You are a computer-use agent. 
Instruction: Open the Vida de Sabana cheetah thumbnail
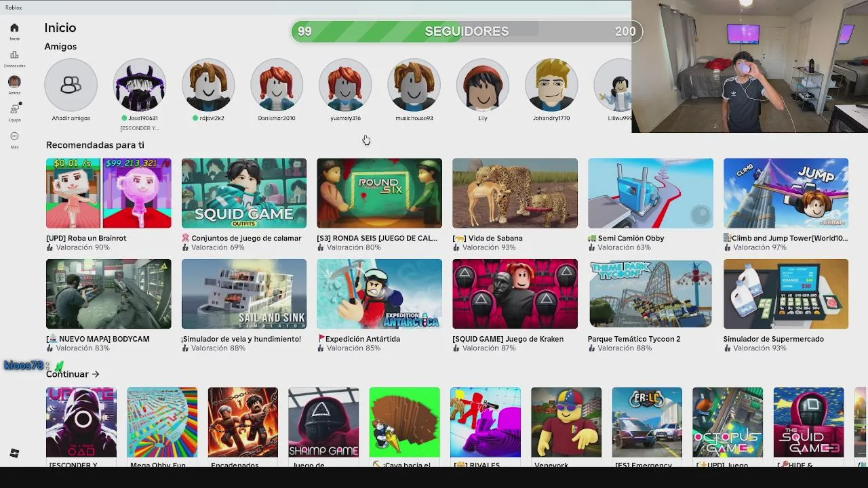(515, 193)
